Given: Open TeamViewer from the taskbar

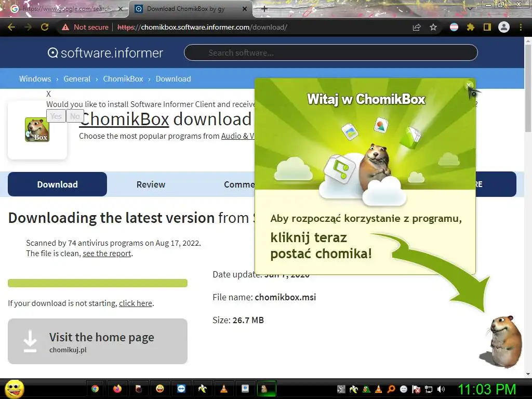Looking at the screenshot, I should click(x=181, y=389).
